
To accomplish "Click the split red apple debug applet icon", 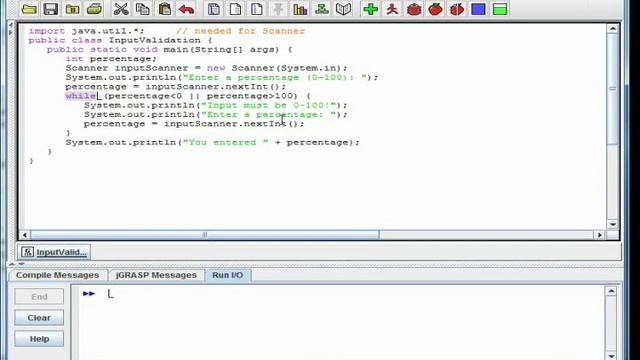I will click(x=457, y=9).
